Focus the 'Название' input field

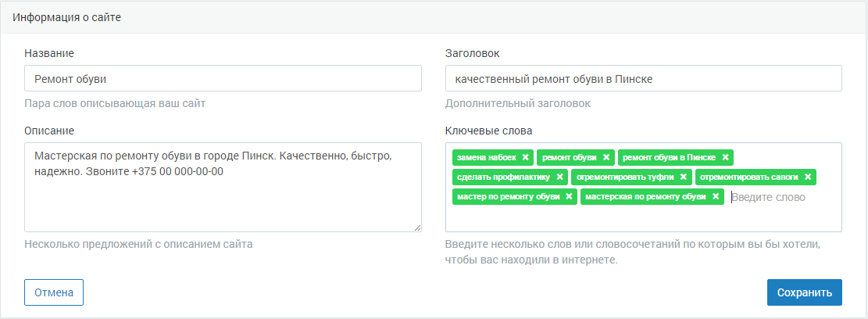pos(223,78)
